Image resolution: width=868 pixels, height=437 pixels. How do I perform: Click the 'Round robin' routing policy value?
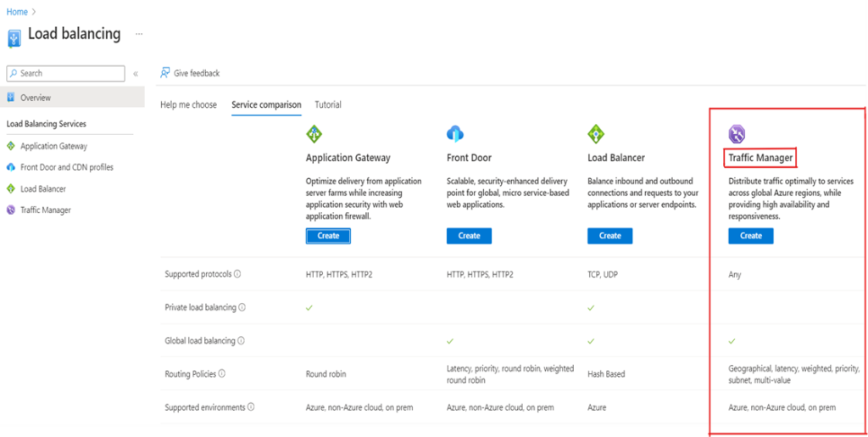326,374
